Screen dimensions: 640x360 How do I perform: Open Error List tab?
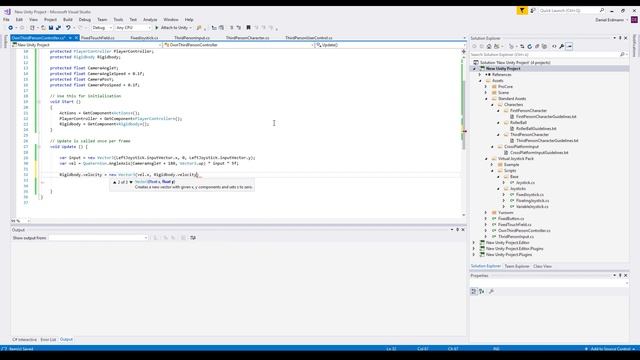48,340
